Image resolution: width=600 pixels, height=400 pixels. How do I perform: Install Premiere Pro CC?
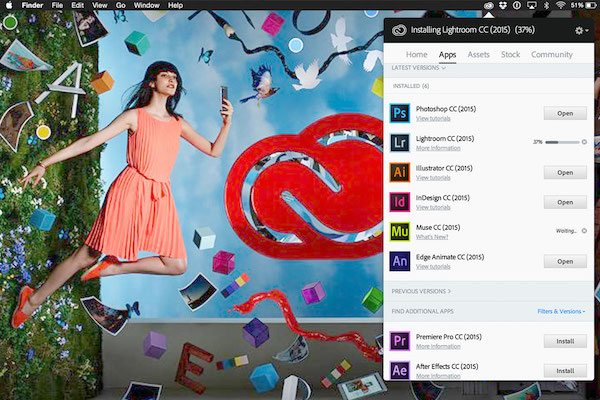(565, 341)
